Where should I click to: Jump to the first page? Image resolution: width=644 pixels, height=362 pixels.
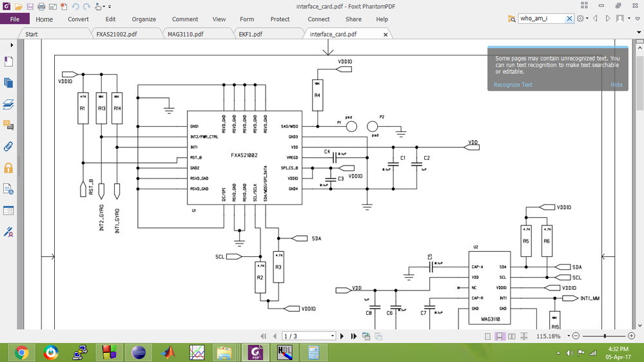pyautogui.click(x=263, y=336)
